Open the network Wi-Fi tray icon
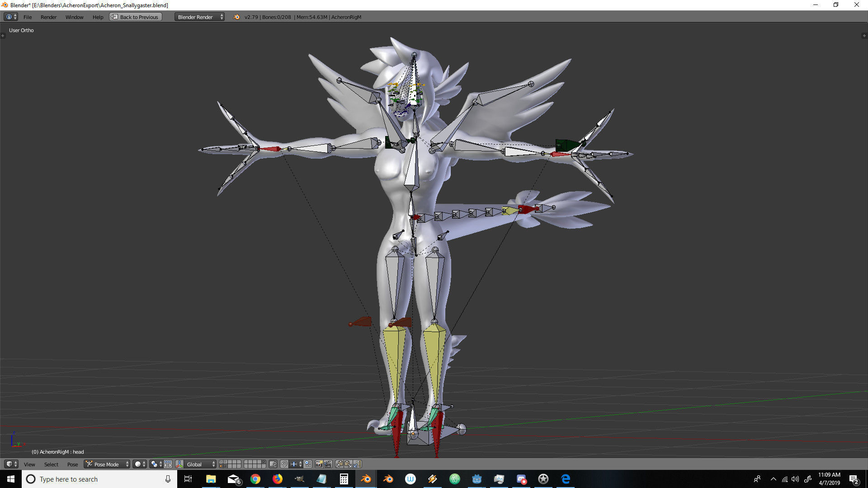868x488 pixels. coord(785,479)
